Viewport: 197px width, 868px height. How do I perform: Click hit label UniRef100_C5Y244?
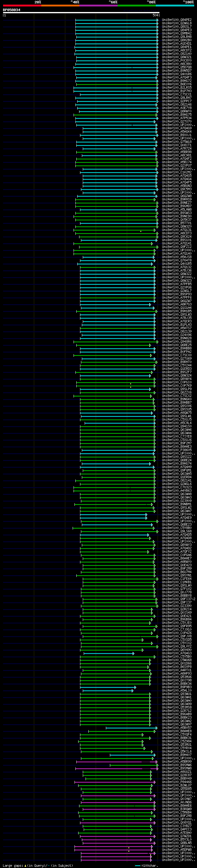click(x=177, y=365)
